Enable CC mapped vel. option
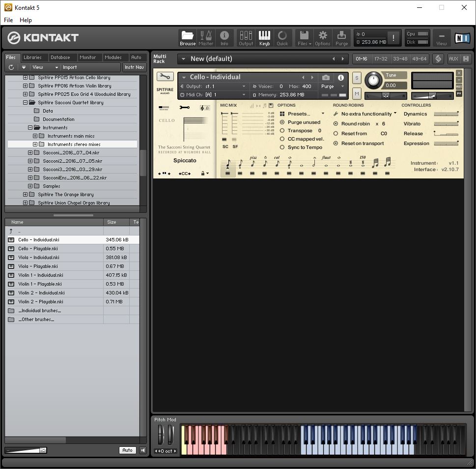The image size is (476, 469). click(282, 139)
